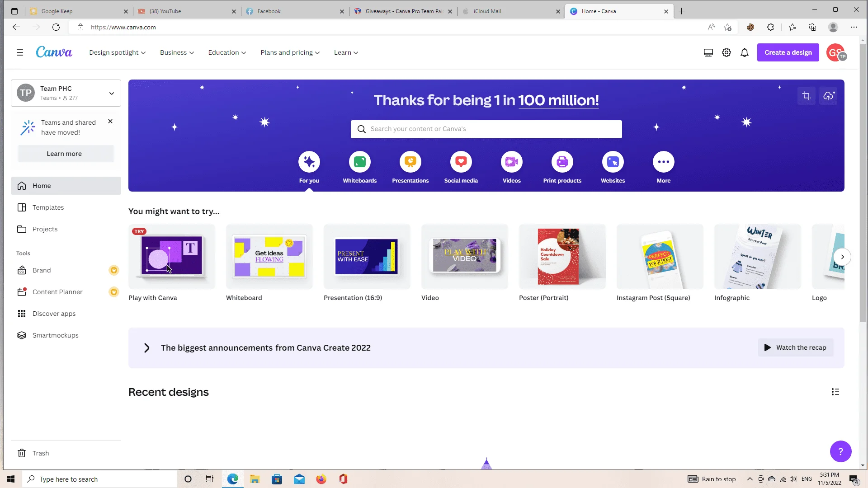The height and width of the screenshot is (488, 868).
Task: Open Projects in the sidebar
Action: [x=66, y=229]
